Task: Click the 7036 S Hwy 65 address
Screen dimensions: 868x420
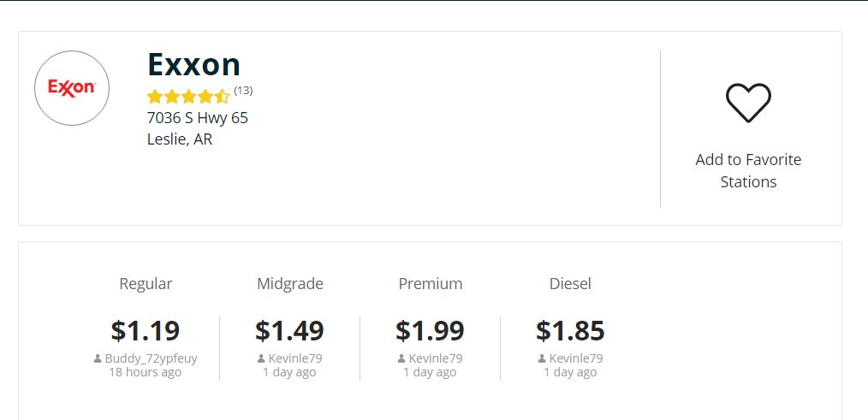Action: click(x=198, y=118)
